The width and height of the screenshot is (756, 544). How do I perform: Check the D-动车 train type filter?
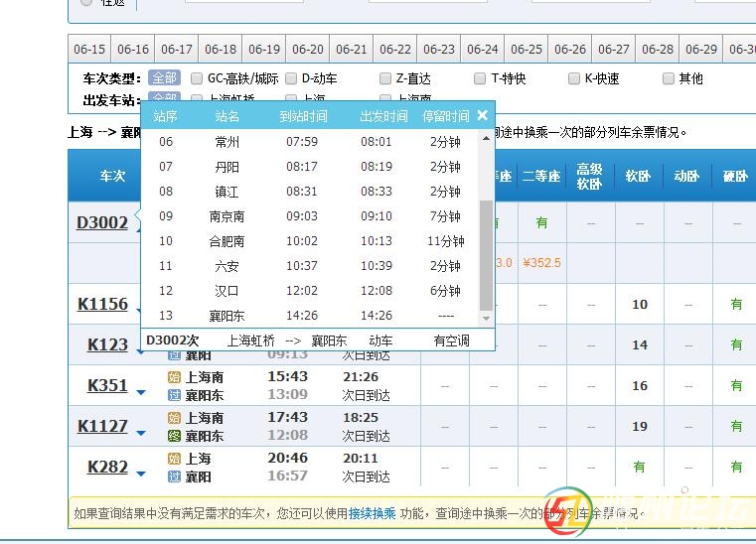point(291,78)
